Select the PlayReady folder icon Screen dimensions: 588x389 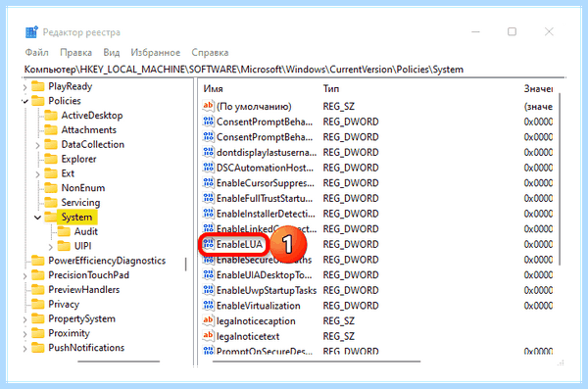[x=37, y=86]
